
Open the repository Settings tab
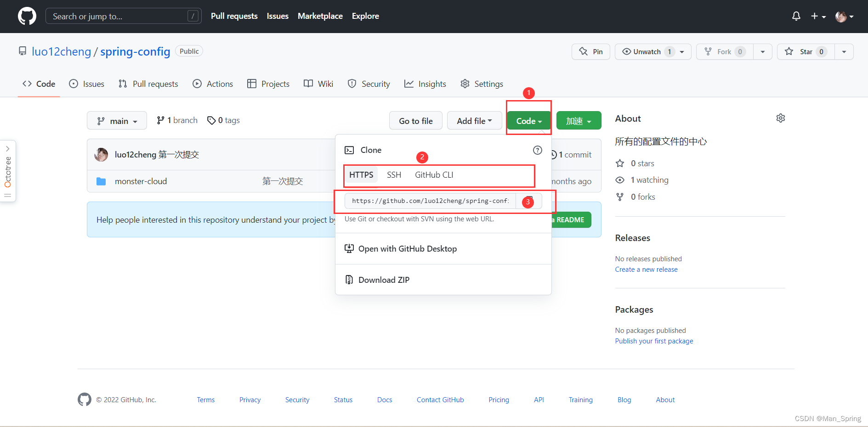point(482,84)
